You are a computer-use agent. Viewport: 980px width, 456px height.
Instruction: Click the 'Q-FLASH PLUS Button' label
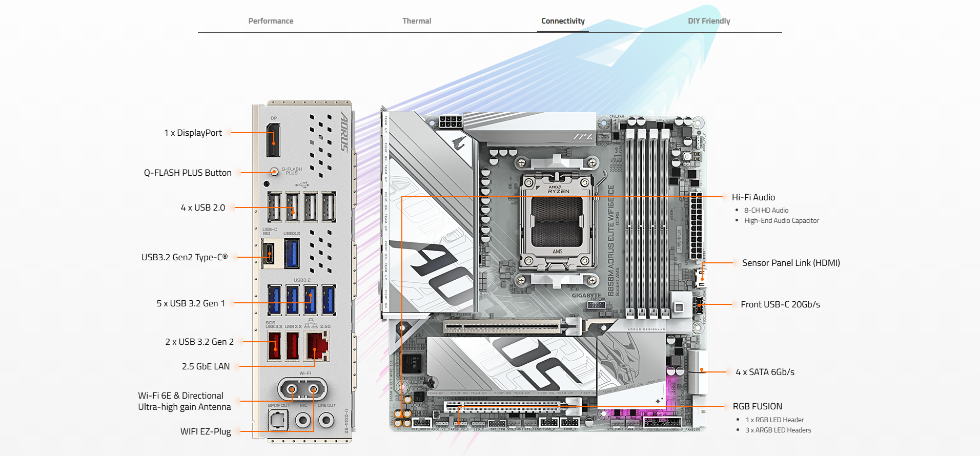click(x=188, y=173)
